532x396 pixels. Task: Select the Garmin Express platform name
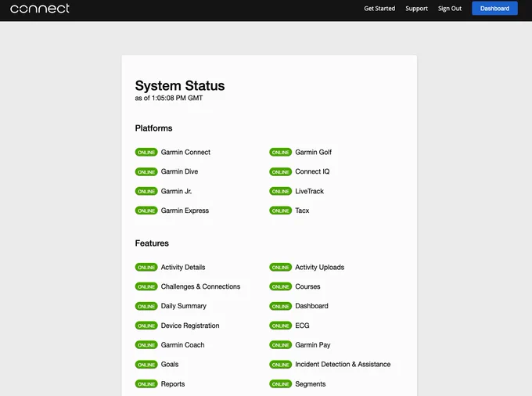tap(185, 211)
